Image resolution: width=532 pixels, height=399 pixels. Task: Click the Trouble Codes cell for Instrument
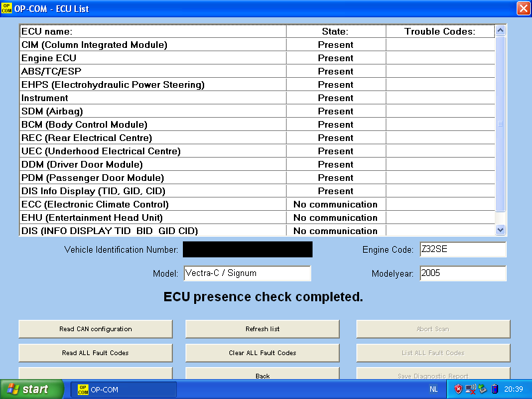pyautogui.click(x=440, y=98)
